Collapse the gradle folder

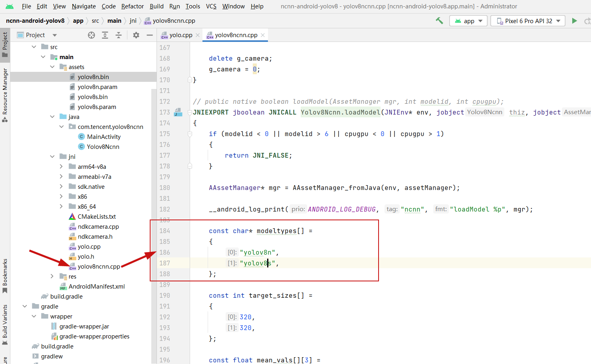(x=25, y=307)
